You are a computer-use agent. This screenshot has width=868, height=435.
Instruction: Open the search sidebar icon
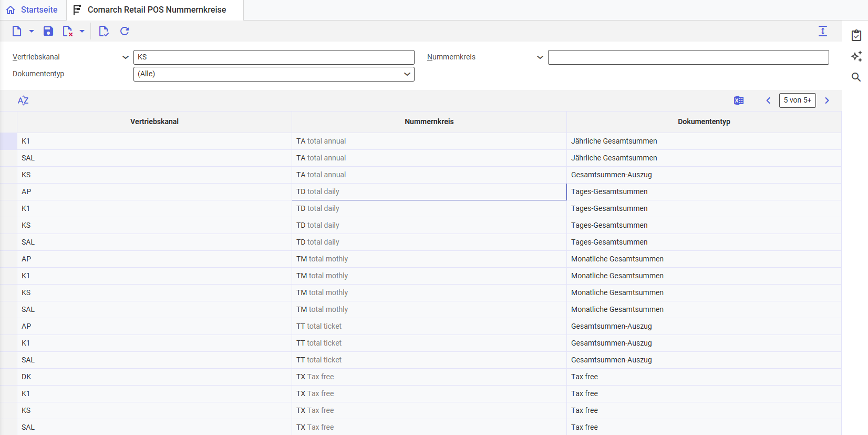pos(856,77)
